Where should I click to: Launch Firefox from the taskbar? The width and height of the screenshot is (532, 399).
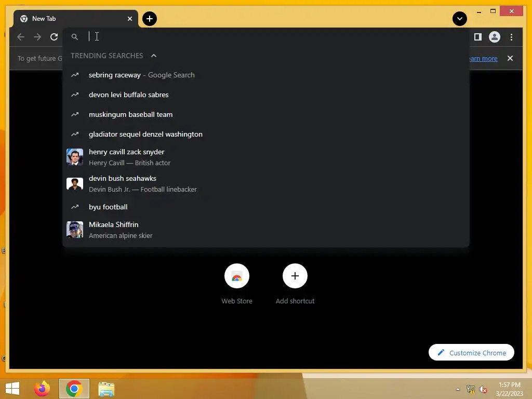[42, 389]
